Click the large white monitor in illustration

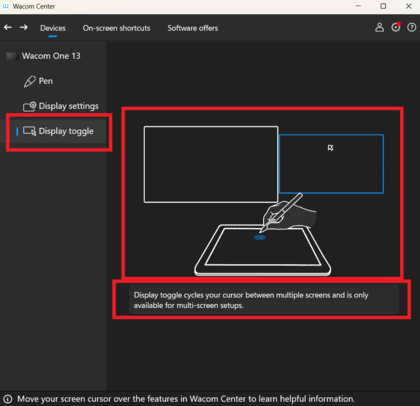point(211,164)
